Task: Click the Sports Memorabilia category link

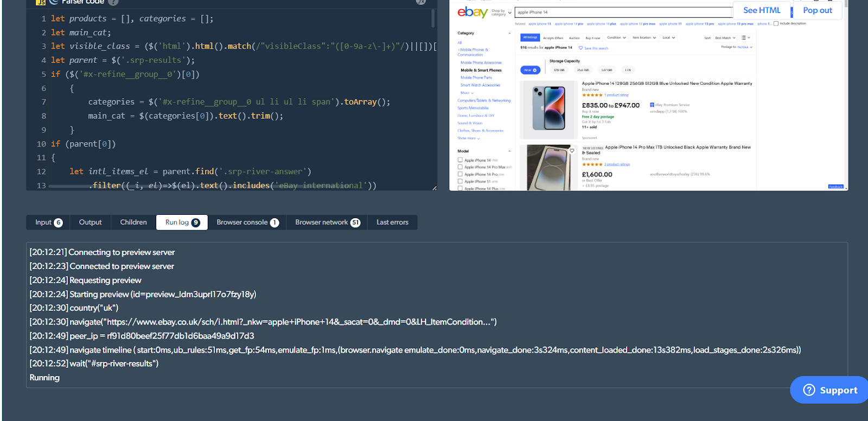Action: coord(473,108)
